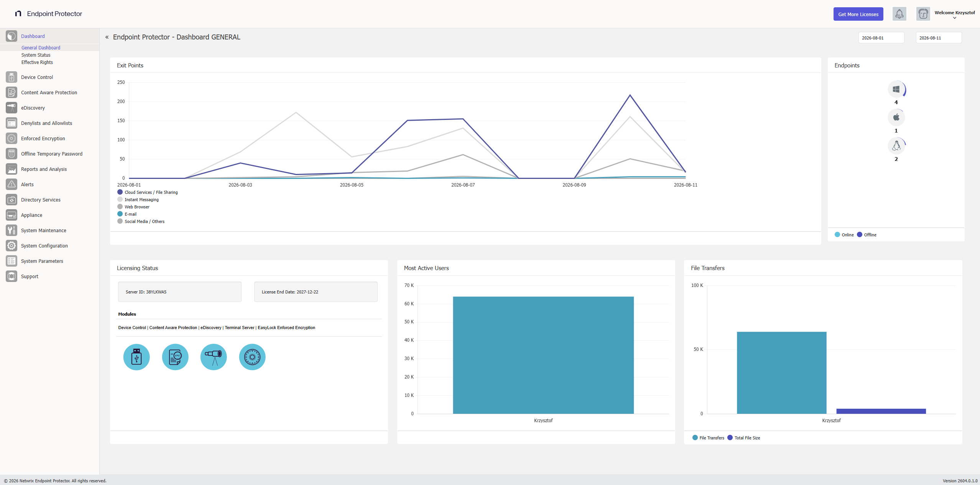Toggle Instant Messaging legend series

(x=138, y=200)
